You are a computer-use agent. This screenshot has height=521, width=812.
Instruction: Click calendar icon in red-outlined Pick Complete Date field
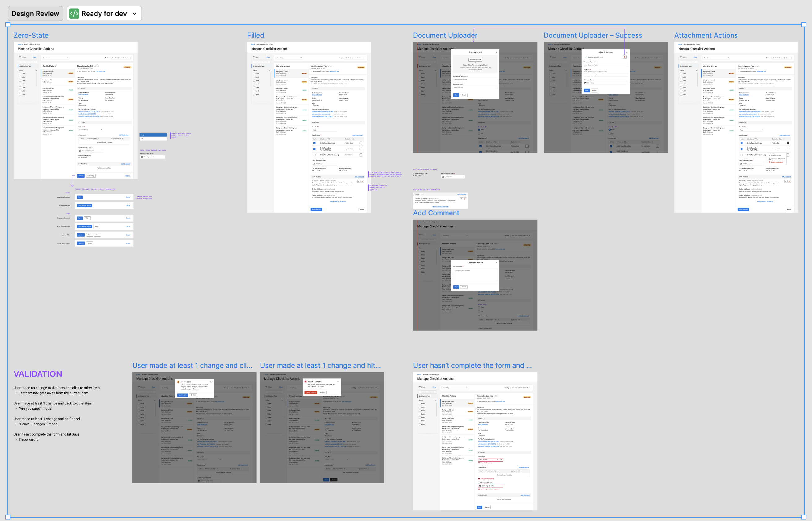click(x=480, y=486)
